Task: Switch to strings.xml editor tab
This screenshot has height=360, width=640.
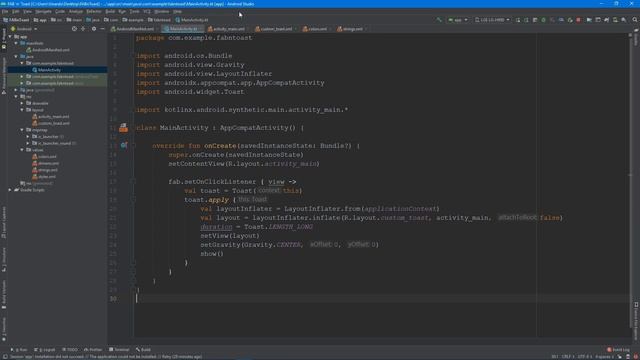Action: point(352,29)
